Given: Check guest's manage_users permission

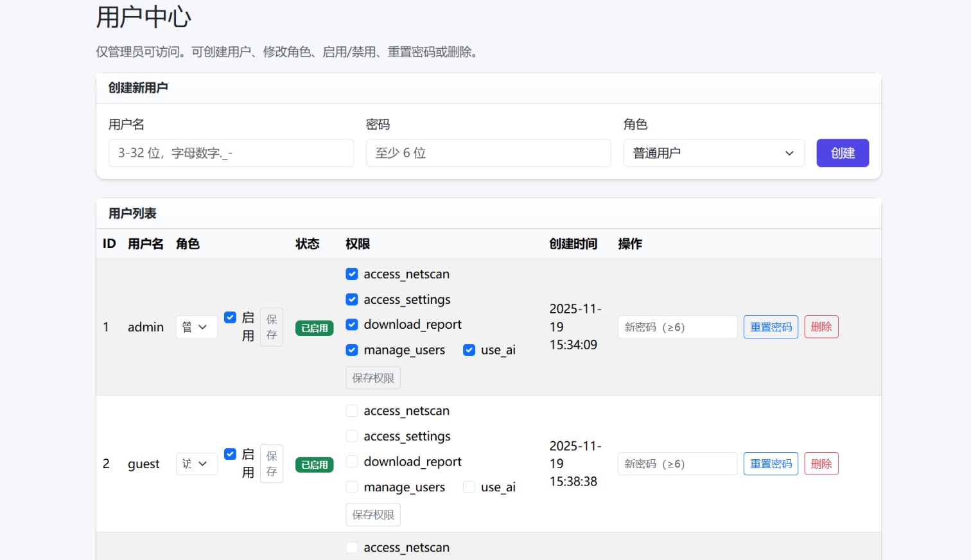Looking at the screenshot, I should click(x=352, y=487).
